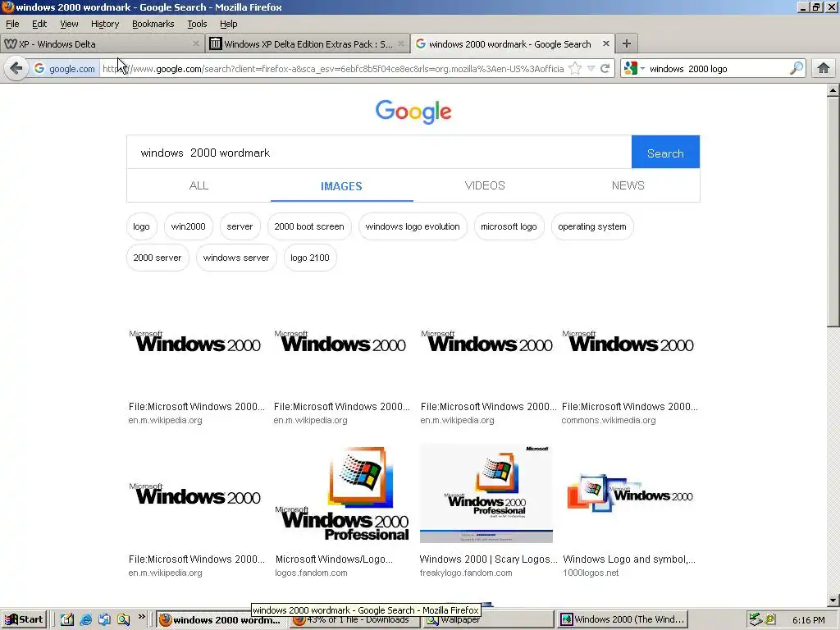Select the 'operating system' filter chip
The image size is (840, 630).
click(592, 226)
